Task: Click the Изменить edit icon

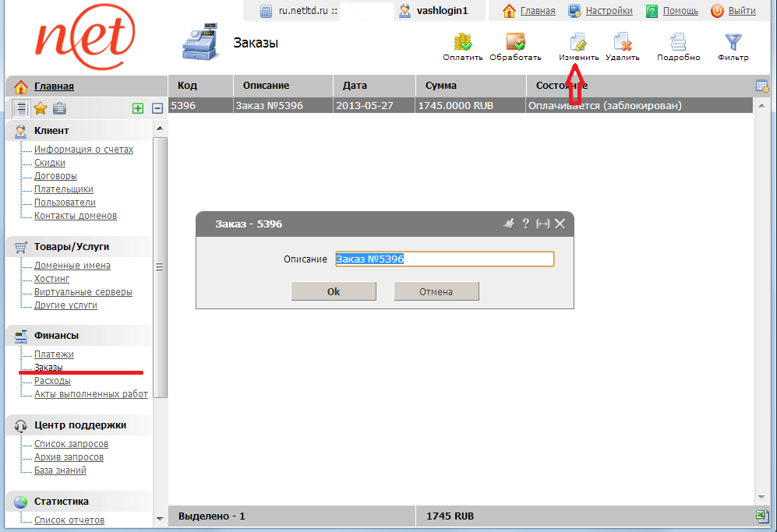Action: pyautogui.click(x=577, y=42)
